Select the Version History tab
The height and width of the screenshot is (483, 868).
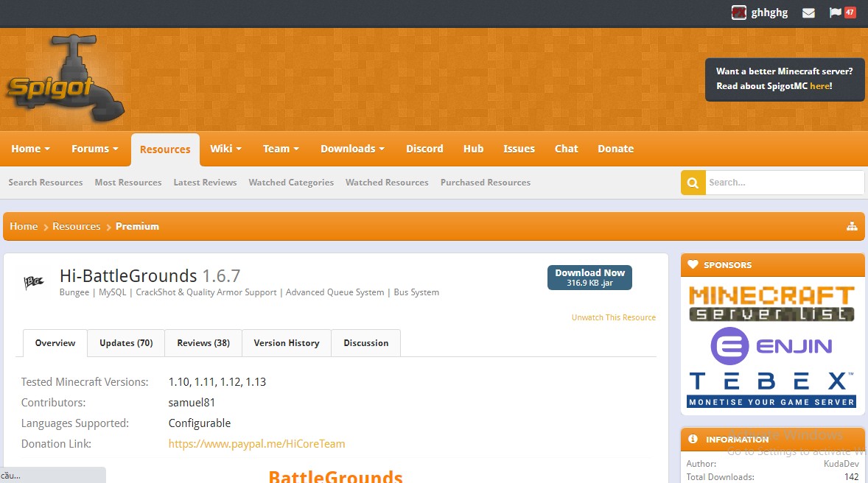click(286, 343)
